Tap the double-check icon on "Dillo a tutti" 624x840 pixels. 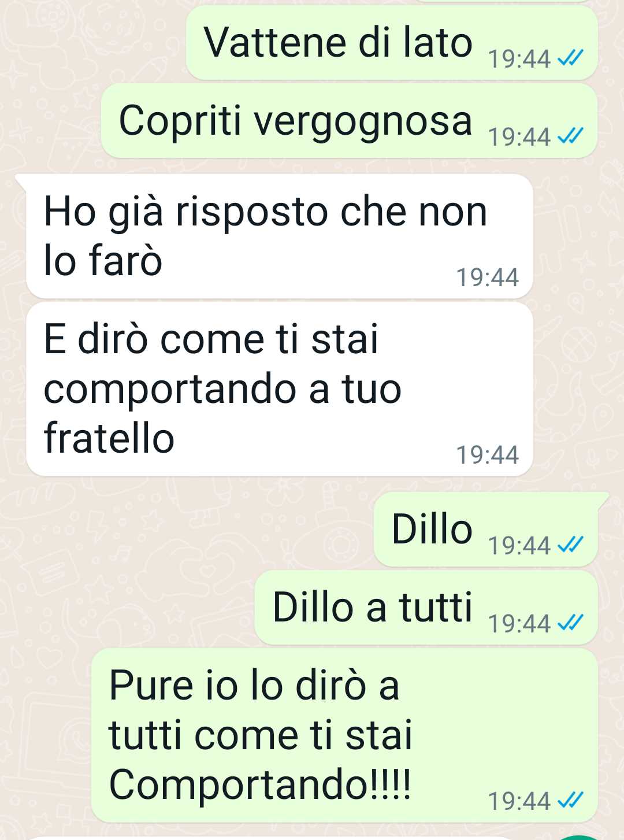(571, 622)
